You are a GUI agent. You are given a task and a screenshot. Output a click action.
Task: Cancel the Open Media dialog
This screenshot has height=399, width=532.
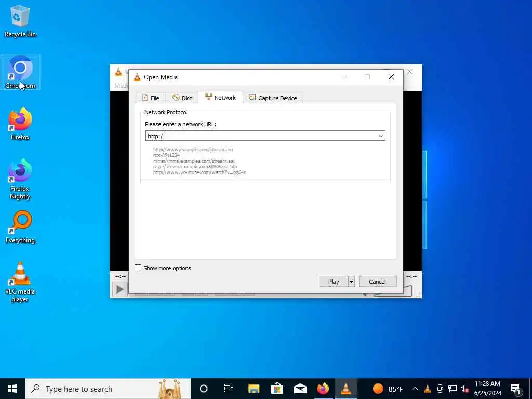378,281
